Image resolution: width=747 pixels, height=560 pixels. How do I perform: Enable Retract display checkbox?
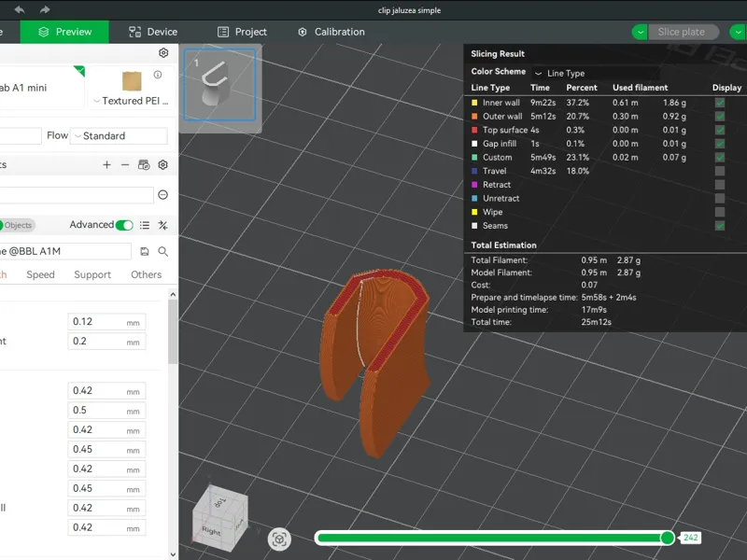[720, 184]
